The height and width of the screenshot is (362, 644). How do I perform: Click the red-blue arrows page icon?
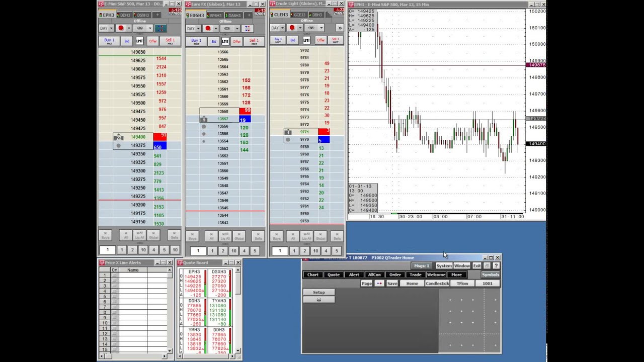[379, 284]
